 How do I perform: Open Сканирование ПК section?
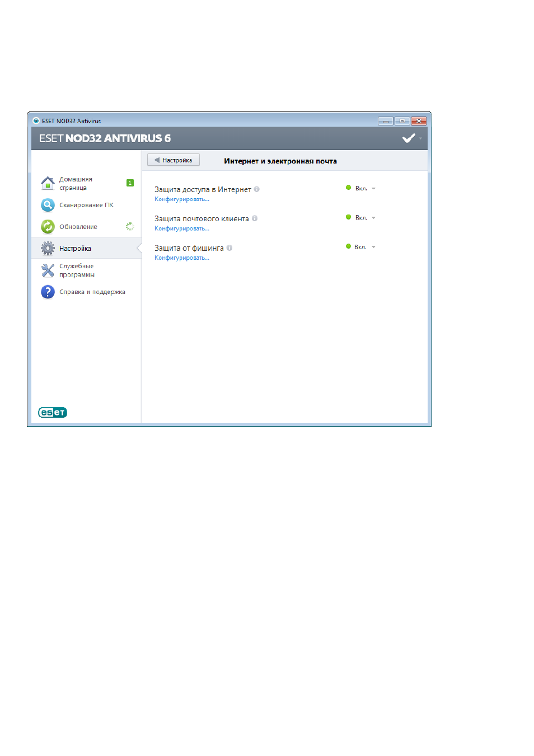[x=86, y=205]
